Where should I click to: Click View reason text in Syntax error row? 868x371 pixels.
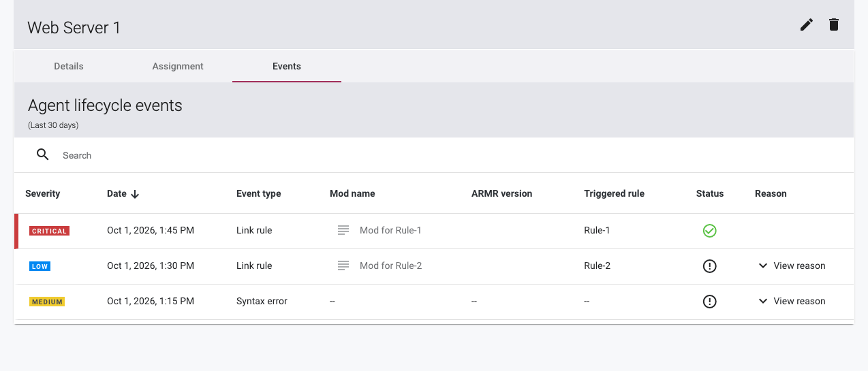(799, 301)
